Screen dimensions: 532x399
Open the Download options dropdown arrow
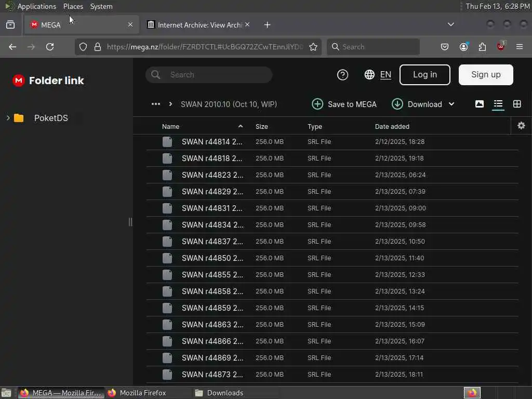click(x=451, y=104)
